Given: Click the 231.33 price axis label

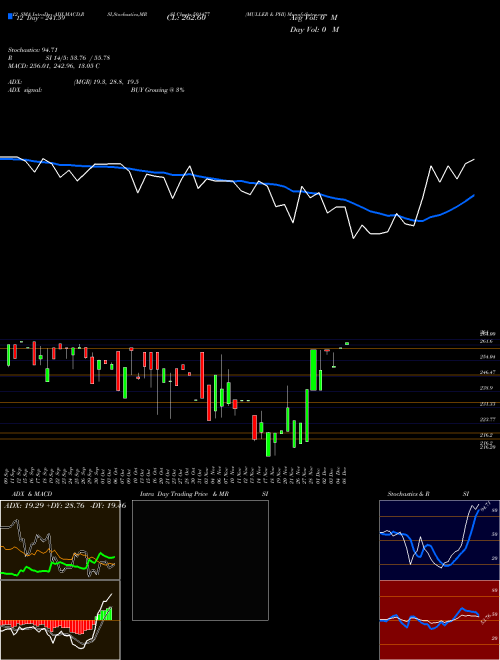Looking at the screenshot, I should pyautogui.click(x=487, y=404).
